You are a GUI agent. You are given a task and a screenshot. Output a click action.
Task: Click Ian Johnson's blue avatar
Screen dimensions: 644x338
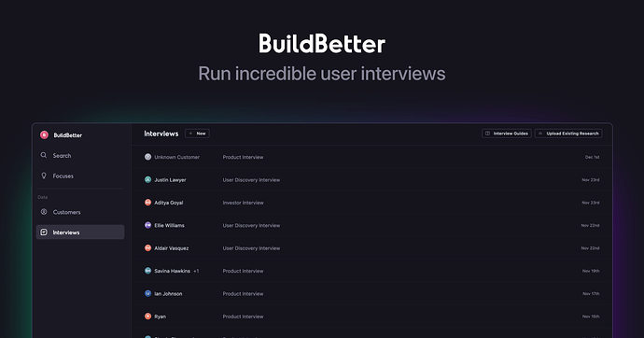click(x=147, y=293)
